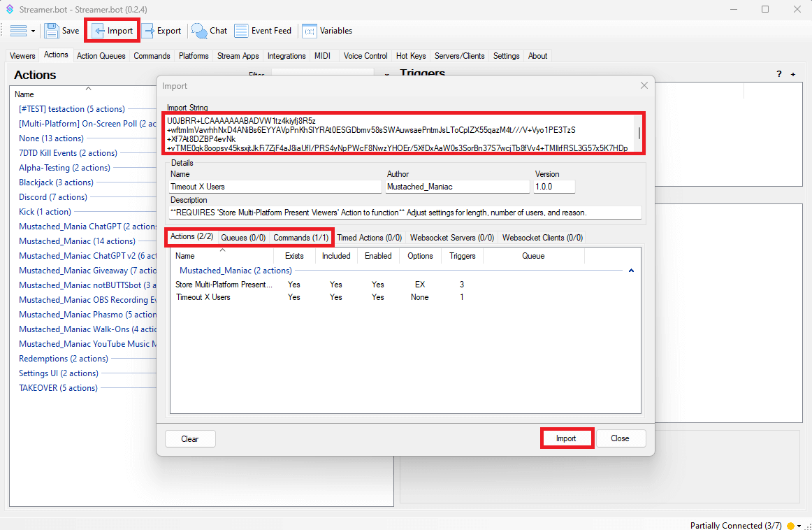Click the Import toolbar icon
Screen dimensions: 812x530
click(x=99, y=31)
